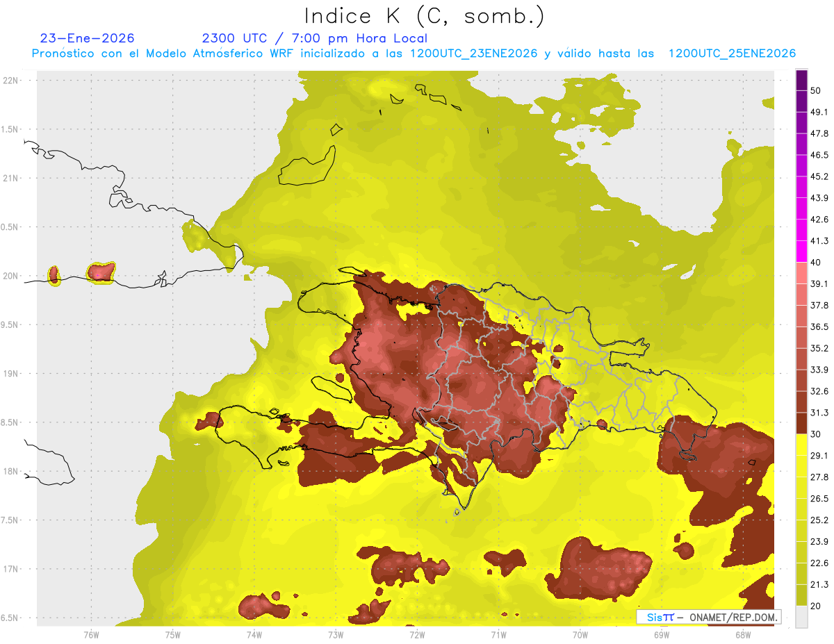Click the "Pronóstico con el Modelo Atmosférico WRF" line
The image size is (834, 644).
coord(414,53)
